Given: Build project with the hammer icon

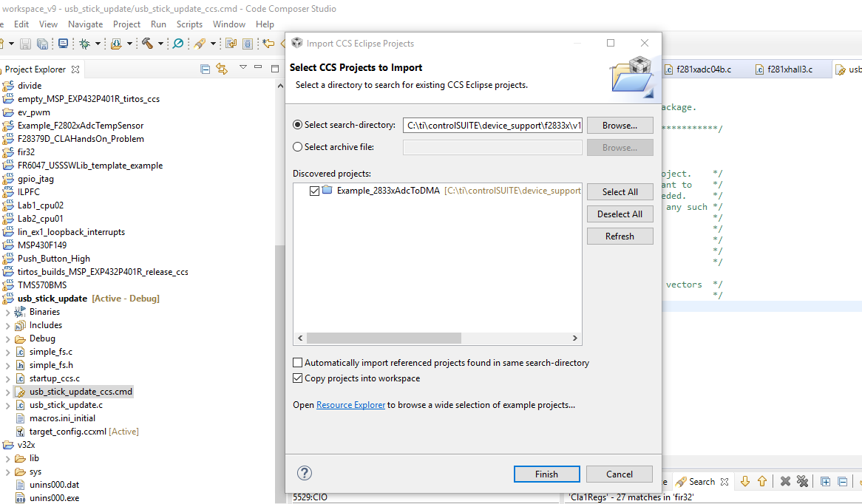Looking at the screenshot, I should [147, 44].
